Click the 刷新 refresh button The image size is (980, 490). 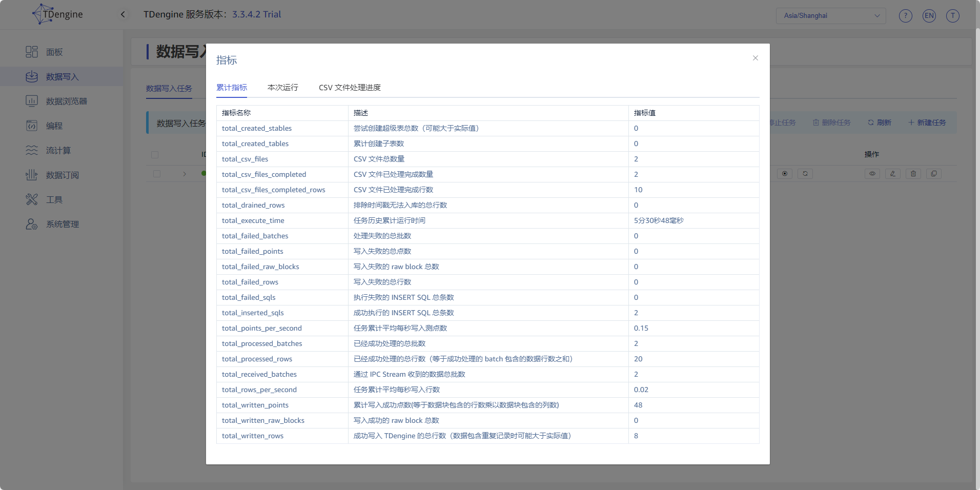879,122
